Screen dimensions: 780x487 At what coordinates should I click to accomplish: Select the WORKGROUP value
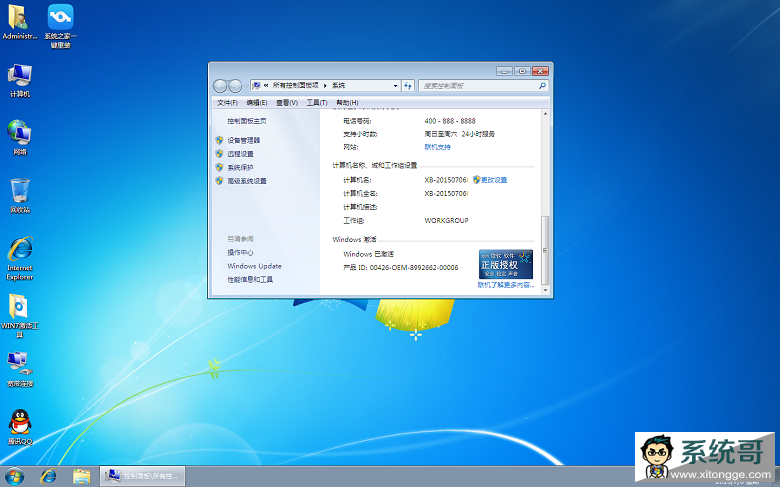click(x=446, y=220)
